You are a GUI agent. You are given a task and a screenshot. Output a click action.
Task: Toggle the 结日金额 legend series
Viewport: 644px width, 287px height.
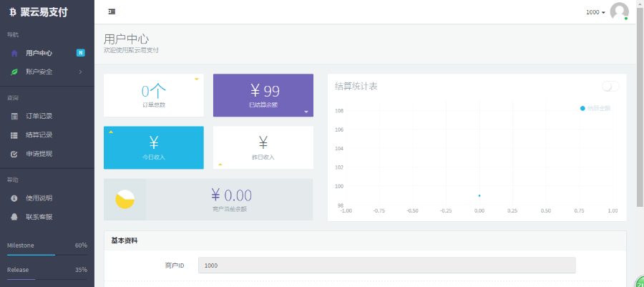tap(595, 108)
